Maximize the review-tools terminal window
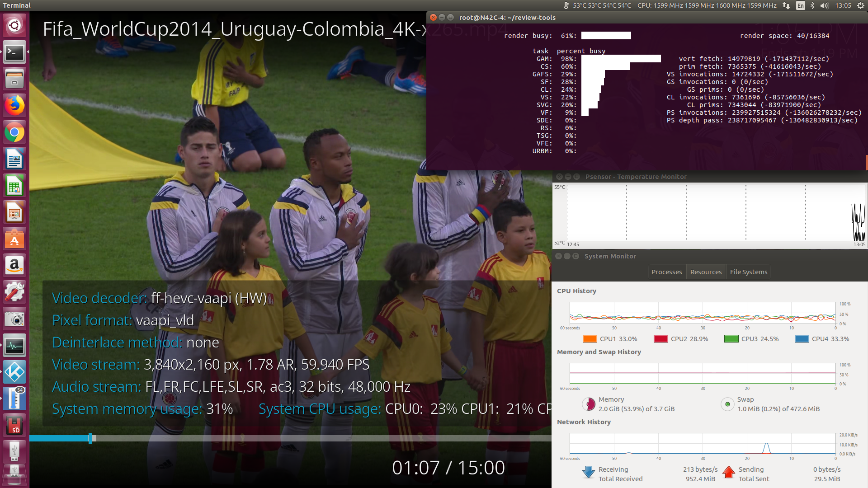The width and height of the screenshot is (868, 488). pos(450,17)
